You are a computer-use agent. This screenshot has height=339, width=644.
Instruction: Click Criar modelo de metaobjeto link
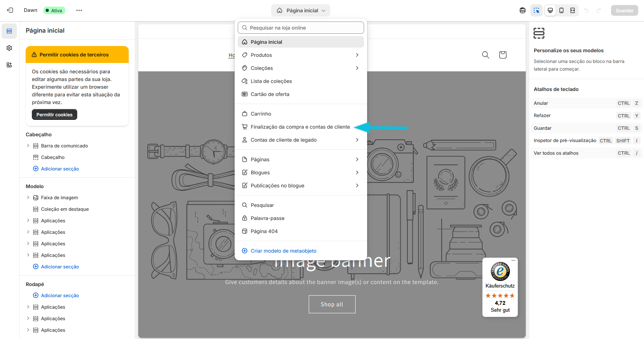(x=283, y=251)
